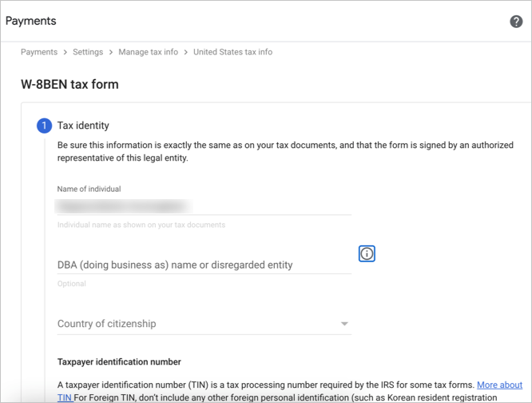Select the Tax identity section heading
The width and height of the screenshot is (532, 403).
(83, 126)
